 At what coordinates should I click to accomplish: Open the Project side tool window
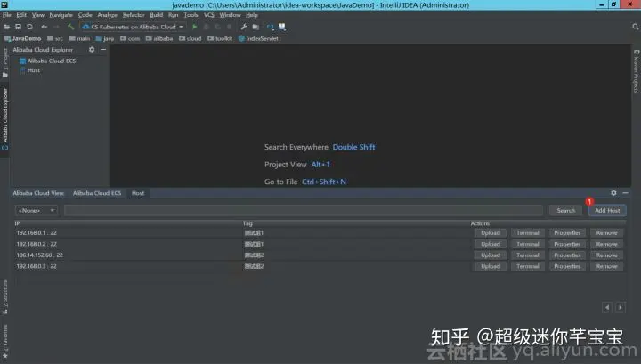pyautogui.click(x=5, y=62)
